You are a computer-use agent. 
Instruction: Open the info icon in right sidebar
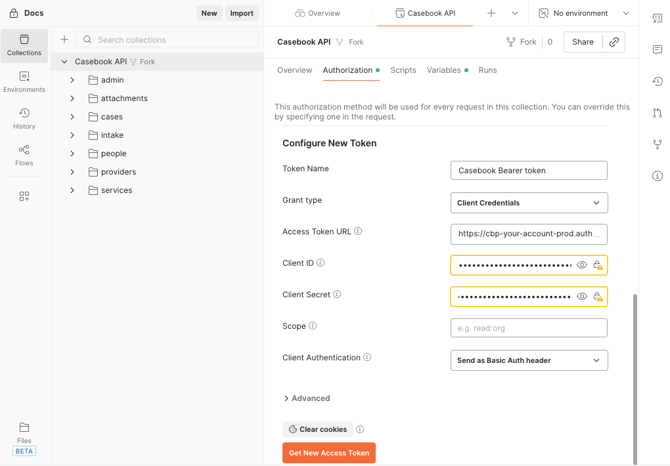click(657, 176)
